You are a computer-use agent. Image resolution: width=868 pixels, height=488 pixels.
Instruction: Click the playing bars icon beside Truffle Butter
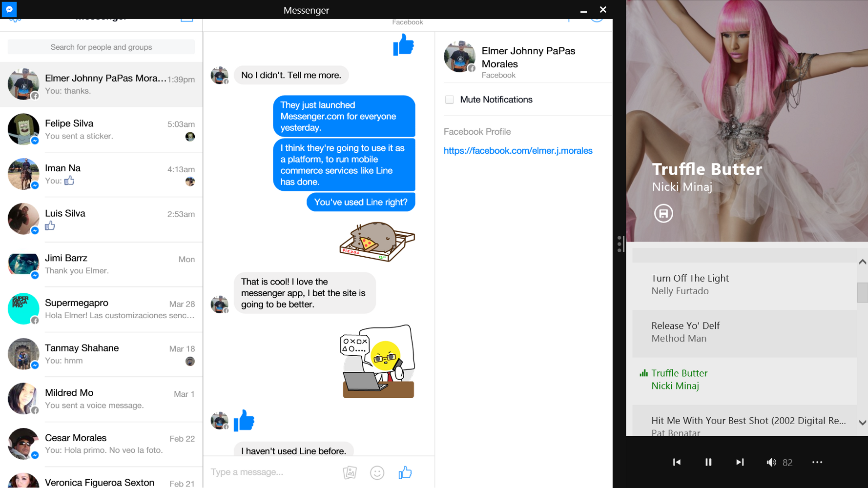(644, 373)
